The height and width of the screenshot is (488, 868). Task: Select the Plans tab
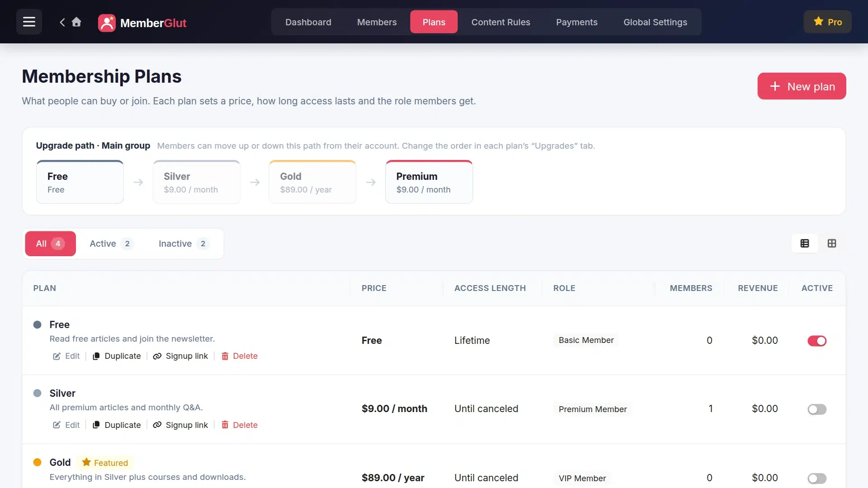434,22
